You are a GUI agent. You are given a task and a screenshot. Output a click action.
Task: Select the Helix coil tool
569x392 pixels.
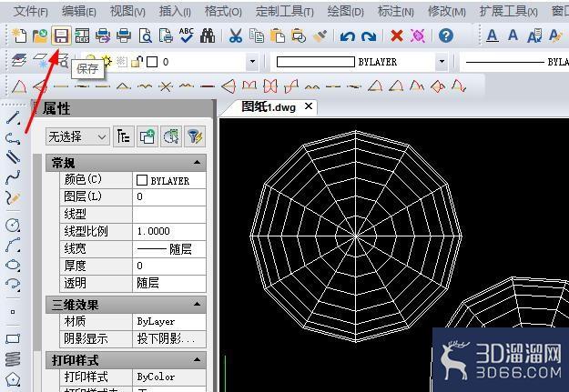pos(13,358)
